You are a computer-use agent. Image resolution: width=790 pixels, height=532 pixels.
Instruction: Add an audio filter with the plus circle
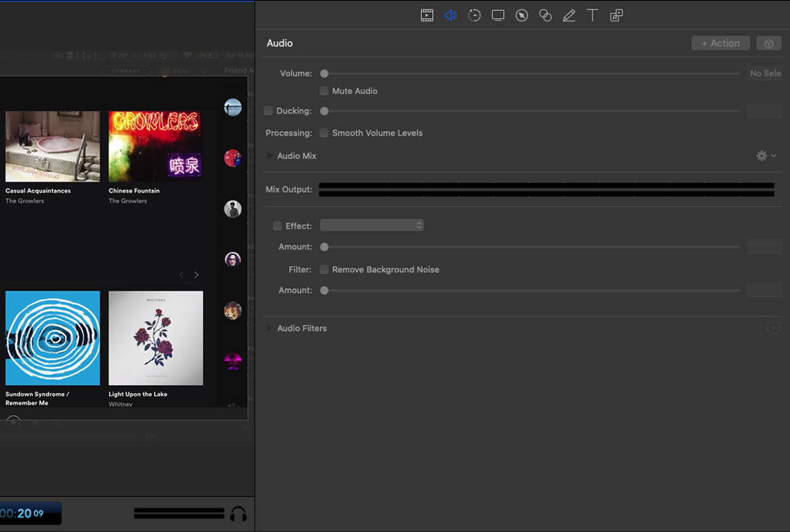(773, 328)
